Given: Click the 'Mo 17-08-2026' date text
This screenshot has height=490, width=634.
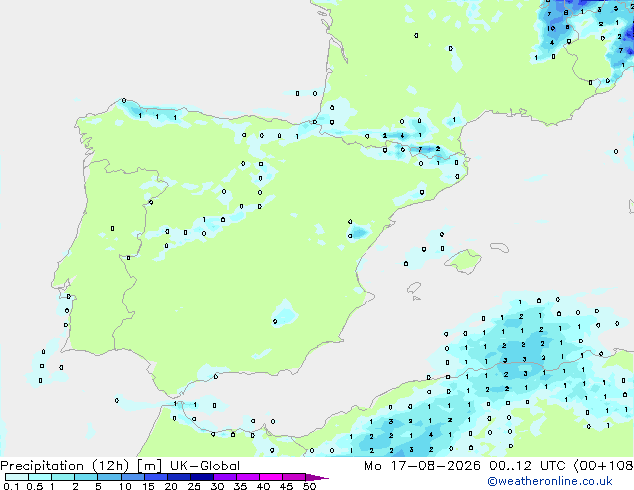Looking at the screenshot, I should click(x=422, y=466).
